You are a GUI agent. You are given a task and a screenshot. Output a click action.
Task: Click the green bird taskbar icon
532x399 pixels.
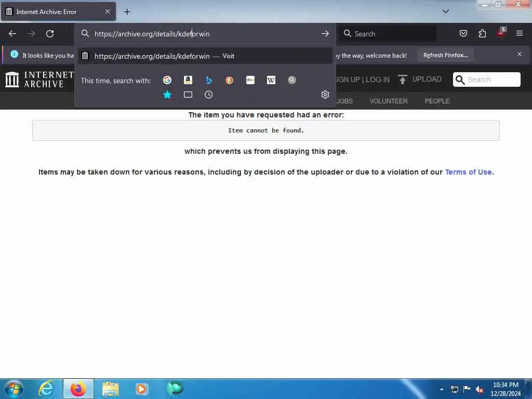[x=175, y=389]
